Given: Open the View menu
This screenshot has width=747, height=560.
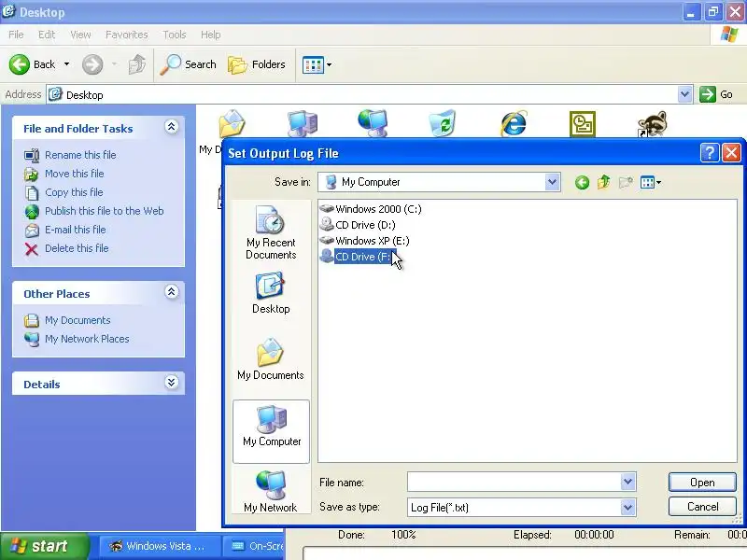Looking at the screenshot, I should (x=80, y=35).
